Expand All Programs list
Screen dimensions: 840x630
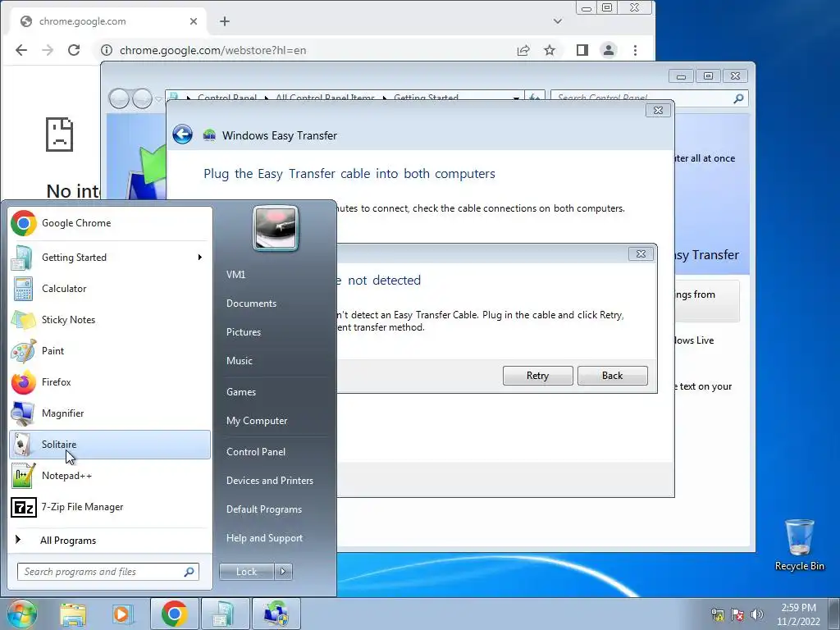pyautogui.click(x=110, y=540)
